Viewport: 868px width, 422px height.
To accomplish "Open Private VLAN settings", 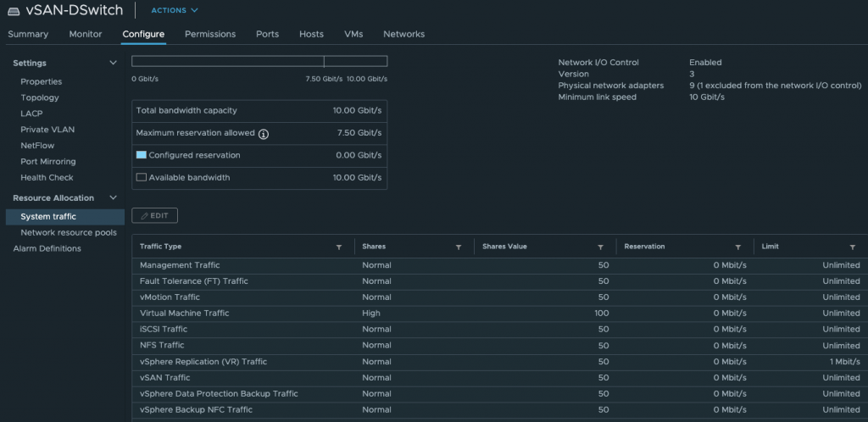I will point(47,130).
